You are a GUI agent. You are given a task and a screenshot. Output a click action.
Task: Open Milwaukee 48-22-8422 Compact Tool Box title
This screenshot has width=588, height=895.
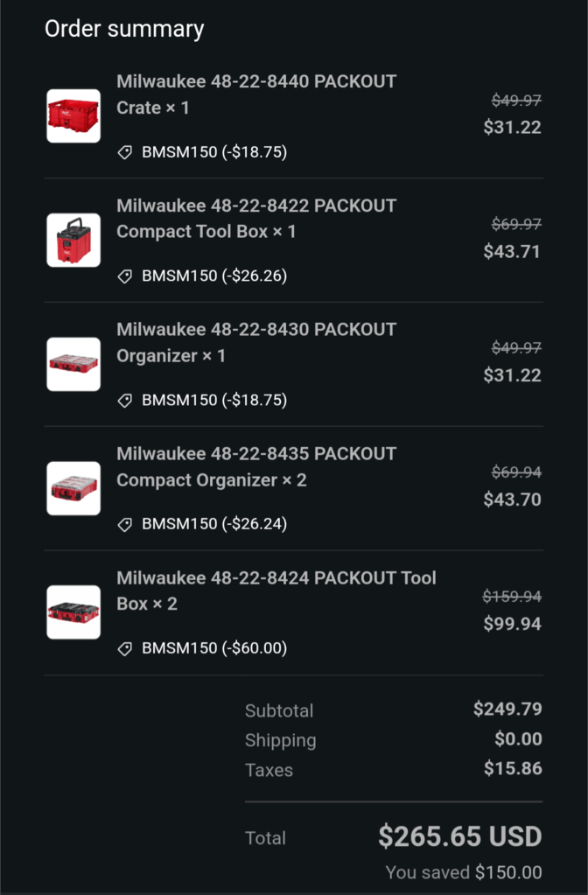[x=256, y=219]
